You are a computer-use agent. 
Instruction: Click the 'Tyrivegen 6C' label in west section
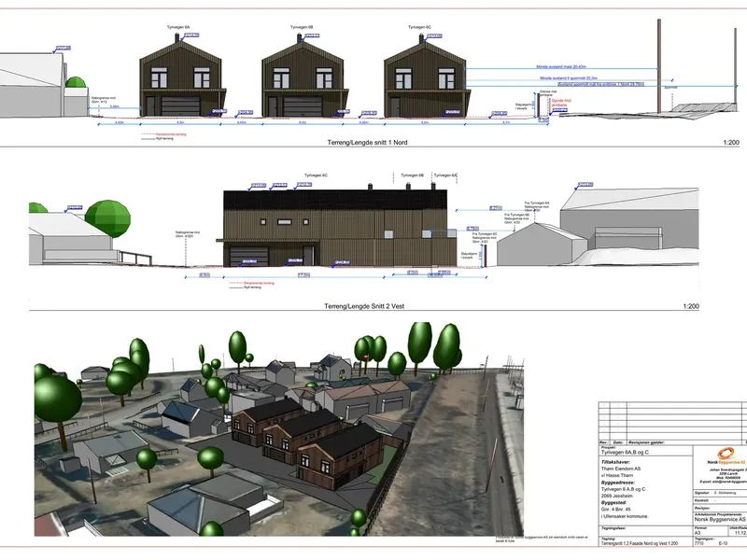point(316,175)
